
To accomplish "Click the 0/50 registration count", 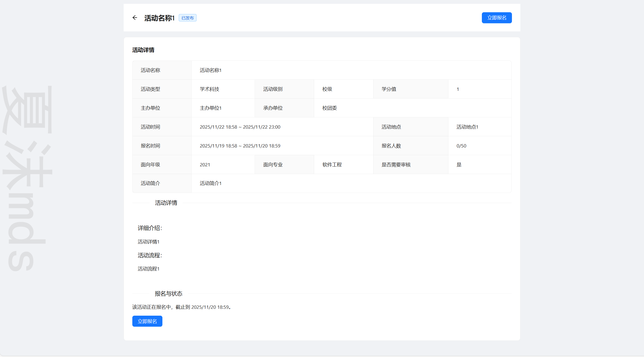I will [x=461, y=146].
